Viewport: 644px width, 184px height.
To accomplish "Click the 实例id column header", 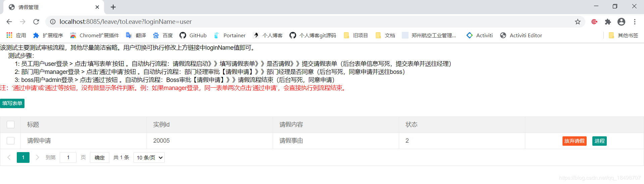I will (x=210, y=125).
